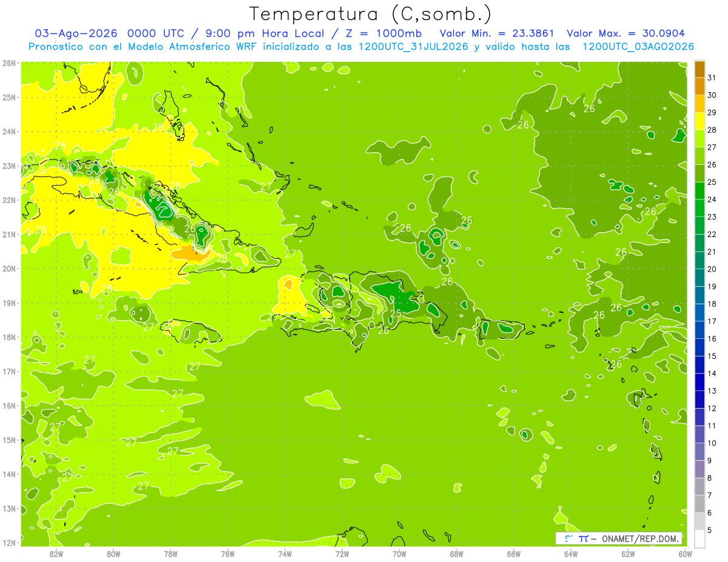Pick the light gray colorbar segment between 5 and 6

click(x=699, y=521)
